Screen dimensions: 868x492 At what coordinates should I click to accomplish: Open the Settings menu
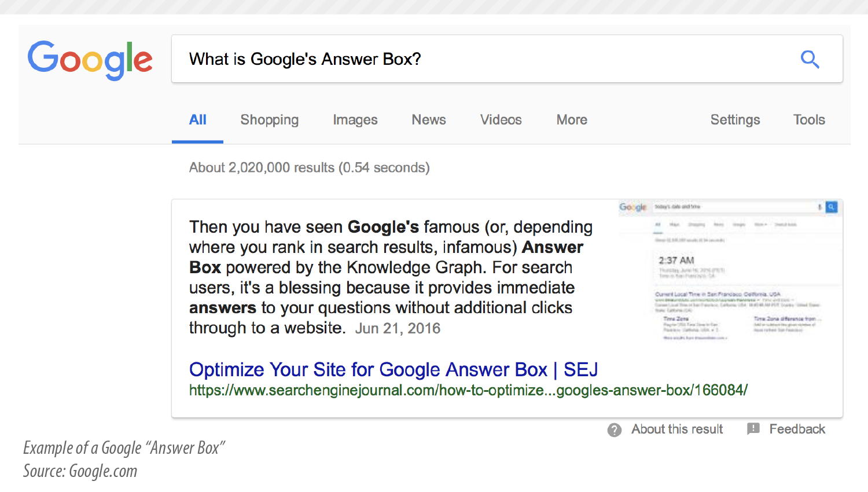(x=735, y=120)
